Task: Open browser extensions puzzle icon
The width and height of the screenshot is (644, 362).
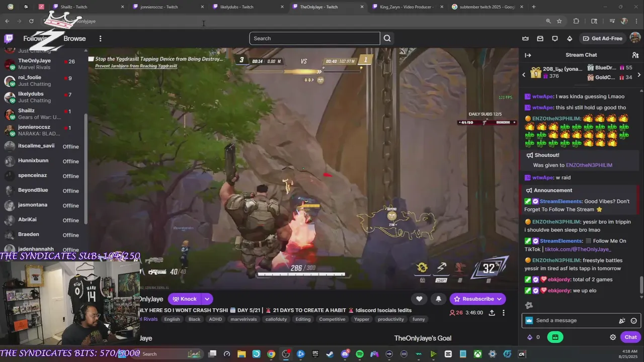Action: pos(576,21)
